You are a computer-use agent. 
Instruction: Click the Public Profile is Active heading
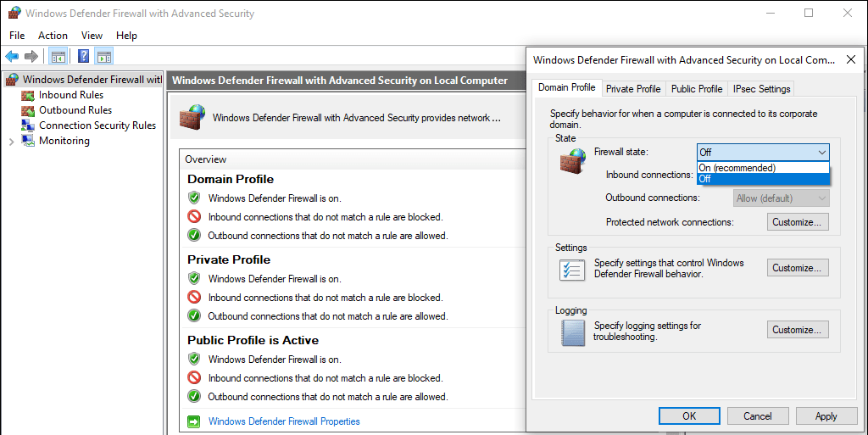pyautogui.click(x=253, y=340)
